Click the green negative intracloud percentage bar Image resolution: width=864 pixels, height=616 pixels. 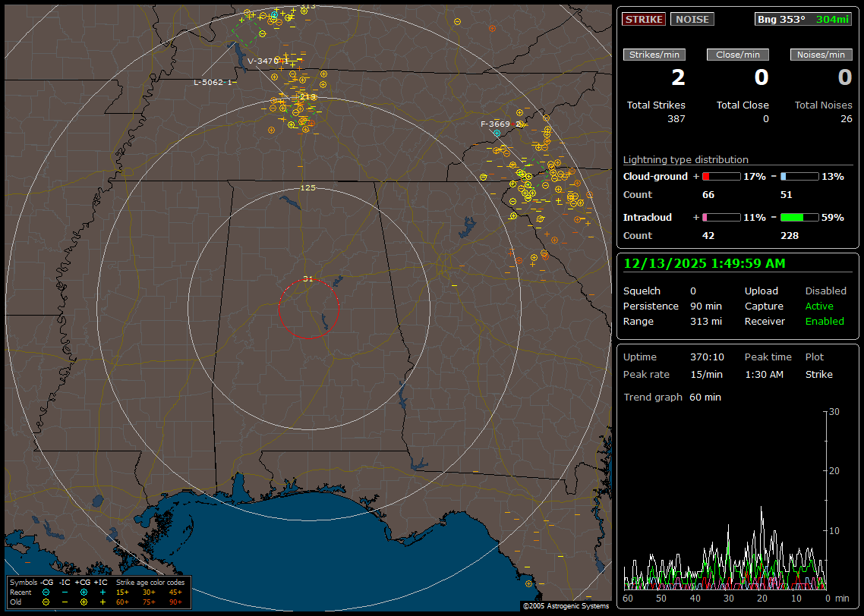799,217
